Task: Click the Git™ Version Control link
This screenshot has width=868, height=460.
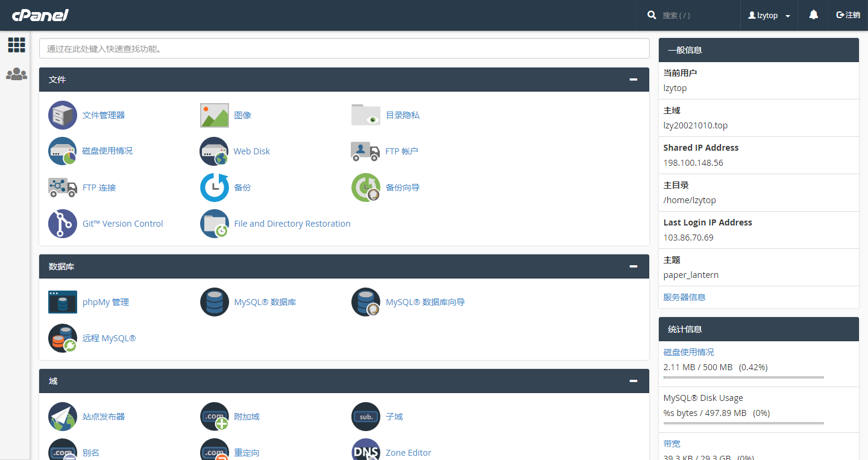Action: [123, 224]
